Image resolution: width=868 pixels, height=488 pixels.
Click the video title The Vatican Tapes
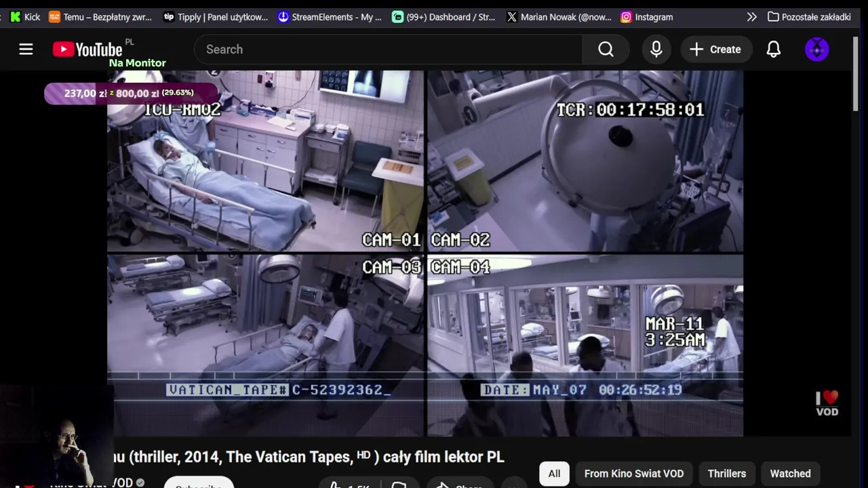tap(309, 457)
